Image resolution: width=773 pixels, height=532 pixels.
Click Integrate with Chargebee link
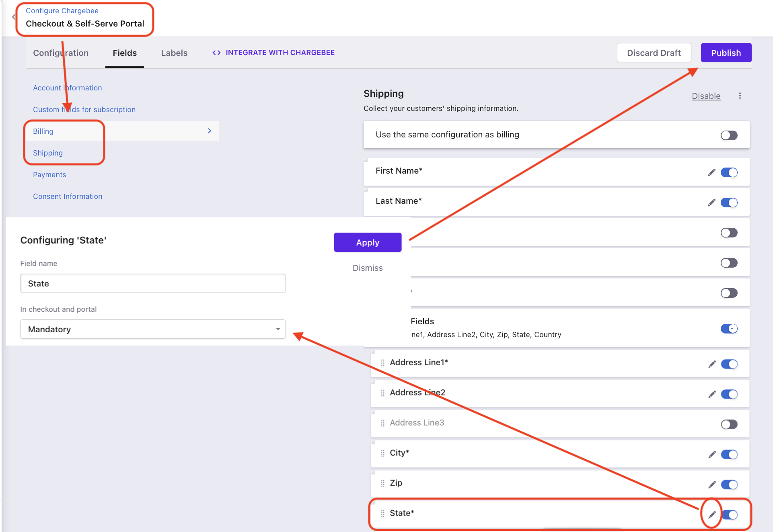click(280, 53)
